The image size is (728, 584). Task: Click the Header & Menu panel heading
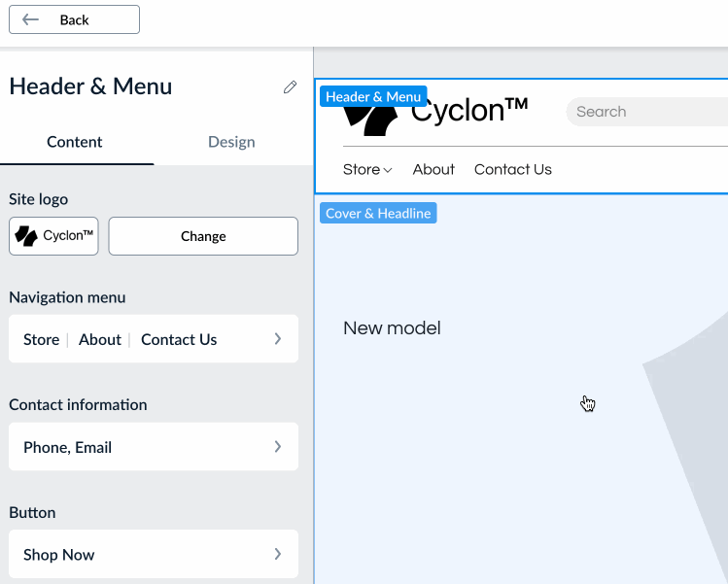pyautogui.click(x=90, y=86)
